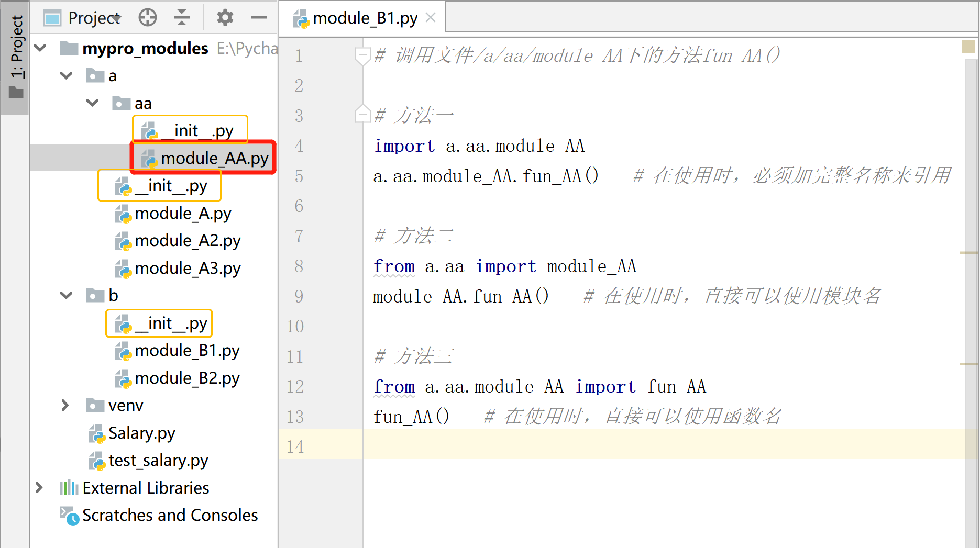980x548 pixels.
Task: Click the Collapse All icon in Project toolbar
Action: coord(181,17)
